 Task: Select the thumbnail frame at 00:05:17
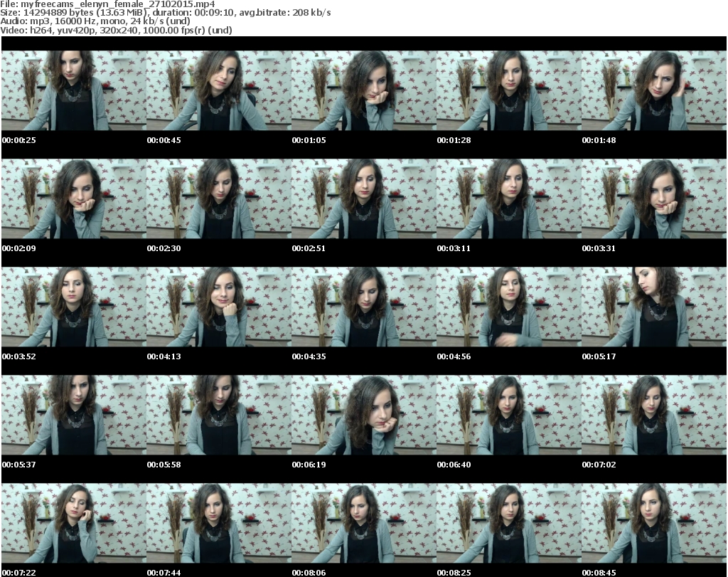tap(654, 307)
